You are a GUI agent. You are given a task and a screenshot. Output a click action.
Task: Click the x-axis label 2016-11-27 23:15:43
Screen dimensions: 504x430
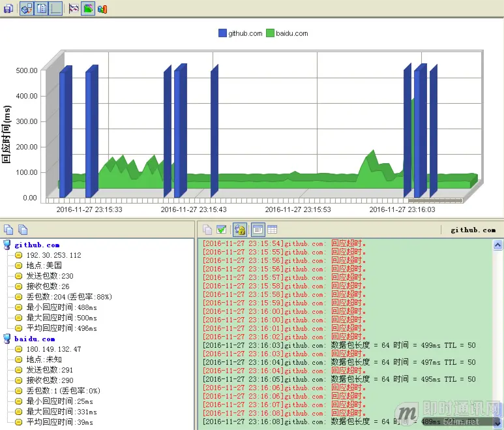pos(194,209)
